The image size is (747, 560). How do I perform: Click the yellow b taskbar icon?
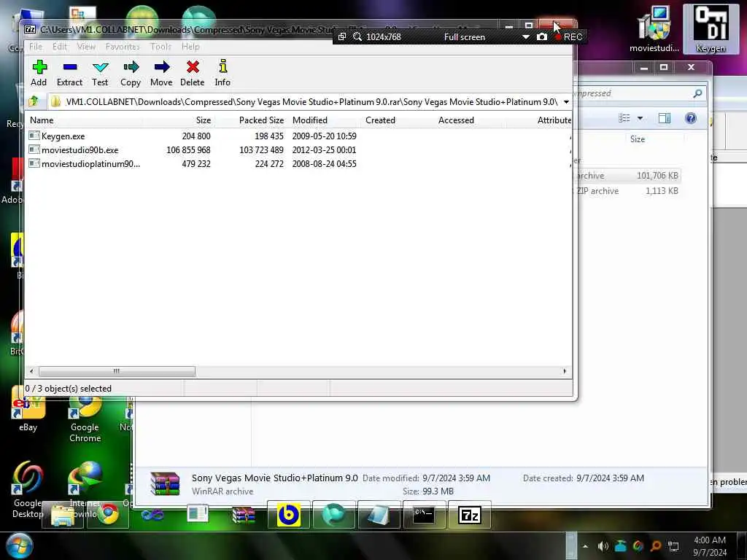(289, 515)
